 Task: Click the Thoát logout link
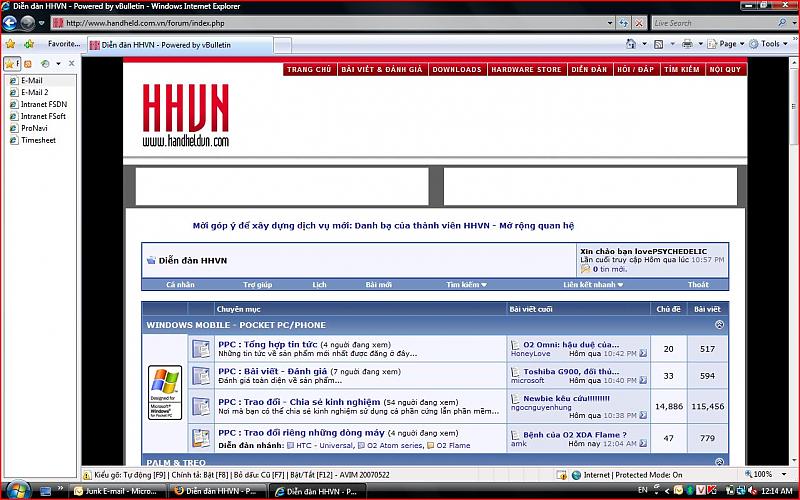point(698,285)
